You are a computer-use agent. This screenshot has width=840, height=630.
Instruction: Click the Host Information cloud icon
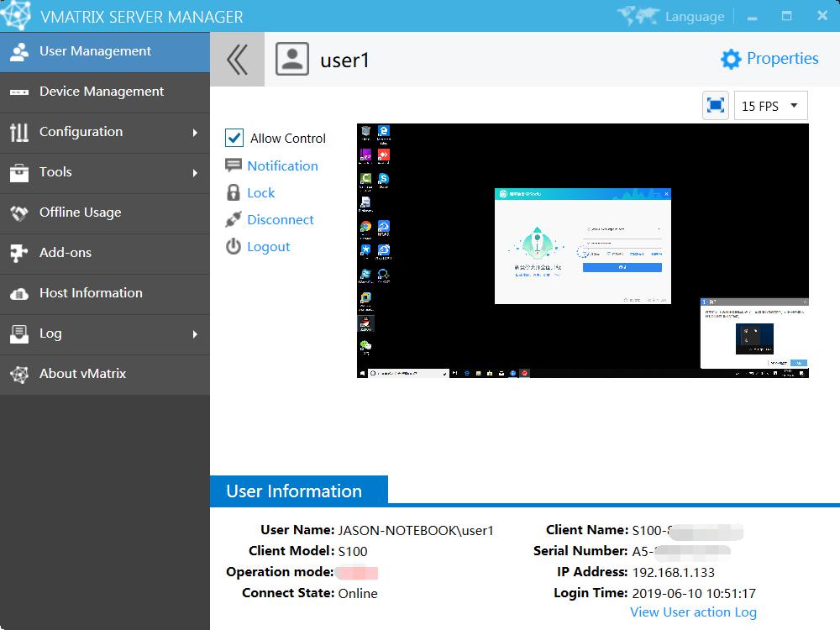[19, 293]
